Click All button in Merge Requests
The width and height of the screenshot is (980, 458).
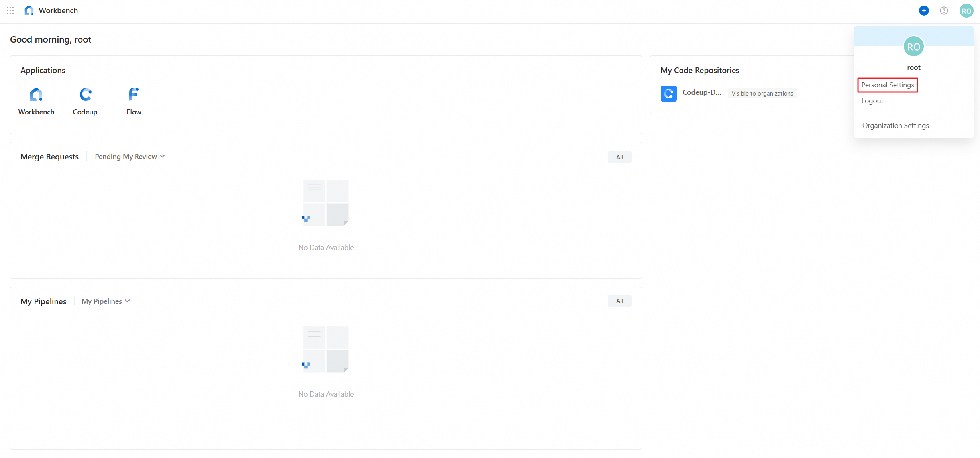click(x=619, y=157)
